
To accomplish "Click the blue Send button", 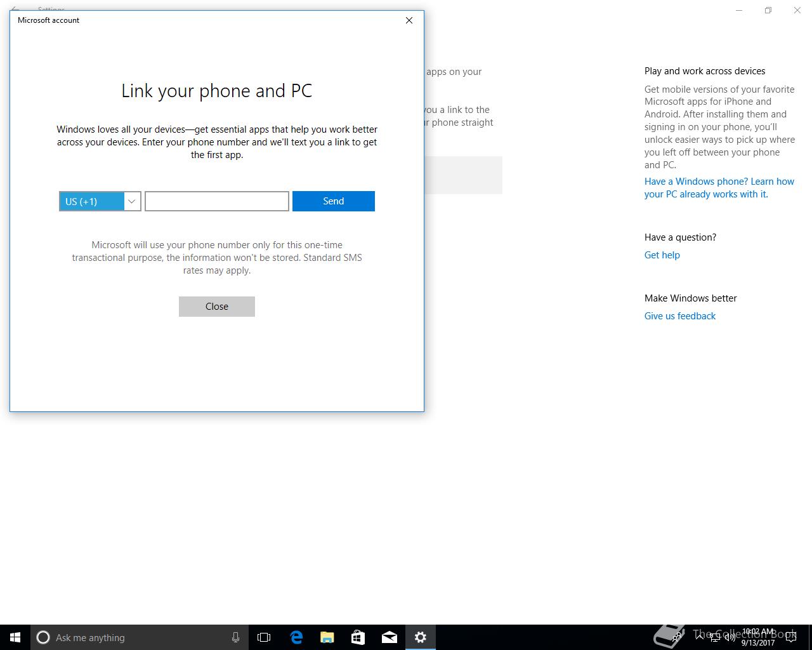I will pyautogui.click(x=334, y=201).
